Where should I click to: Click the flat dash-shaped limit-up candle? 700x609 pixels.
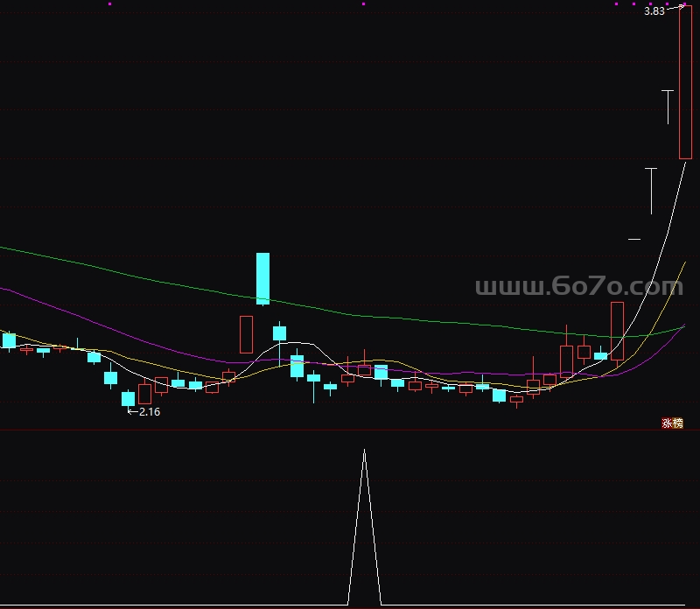[633, 240]
